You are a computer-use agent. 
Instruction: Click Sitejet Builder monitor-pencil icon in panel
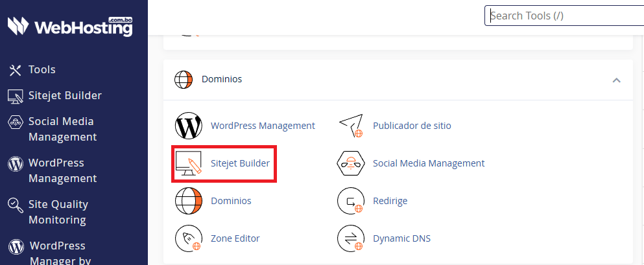click(189, 163)
